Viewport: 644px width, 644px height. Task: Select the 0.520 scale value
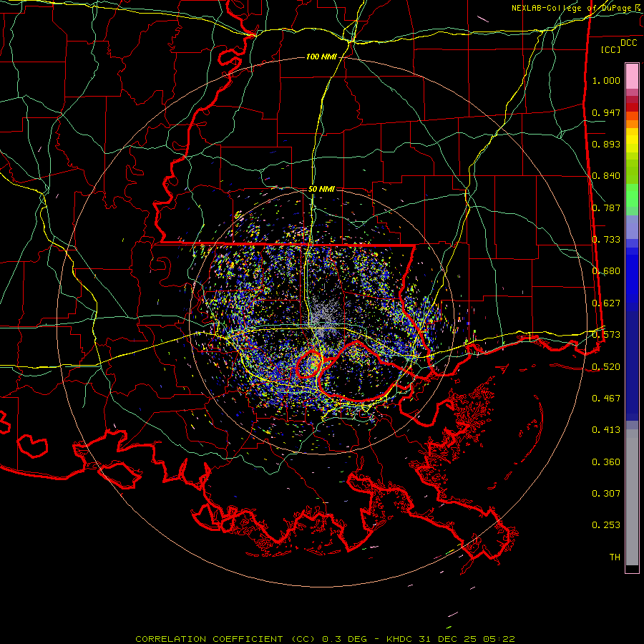click(606, 366)
